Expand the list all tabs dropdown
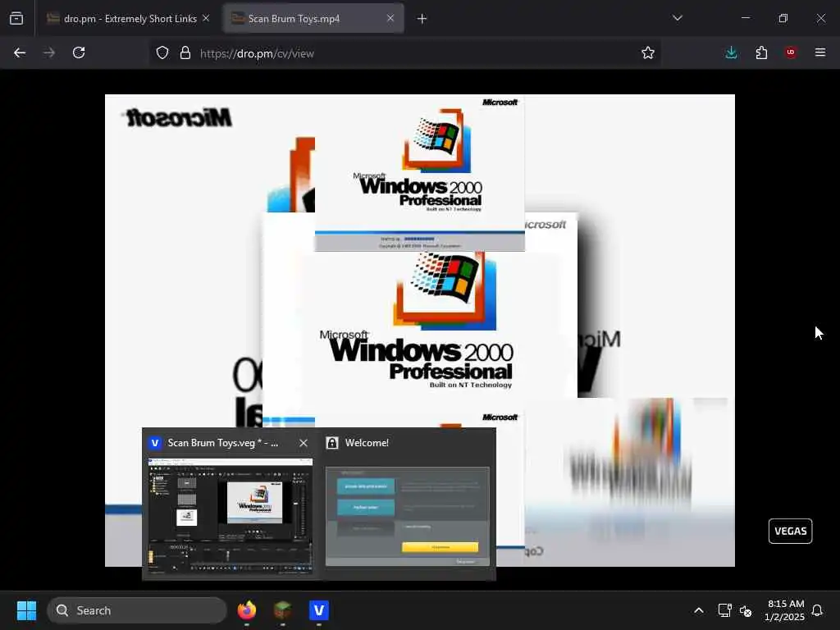The height and width of the screenshot is (630, 840). tap(677, 18)
